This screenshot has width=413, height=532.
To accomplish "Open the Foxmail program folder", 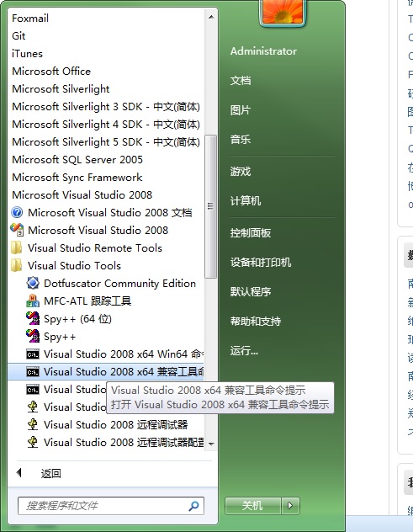I will [30, 18].
